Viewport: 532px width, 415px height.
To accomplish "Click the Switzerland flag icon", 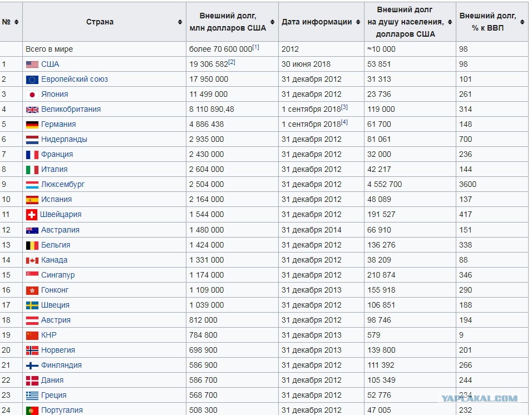I will pyautogui.click(x=32, y=215).
